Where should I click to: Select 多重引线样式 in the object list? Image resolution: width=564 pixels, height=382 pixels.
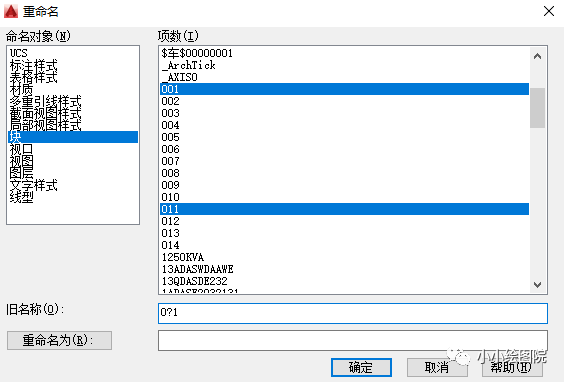[x=73, y=101]
